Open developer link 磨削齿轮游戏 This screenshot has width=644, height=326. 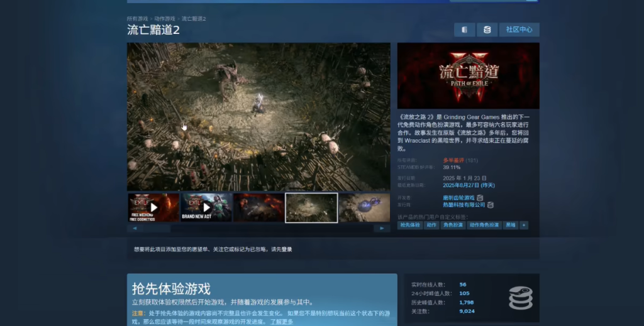458,198
